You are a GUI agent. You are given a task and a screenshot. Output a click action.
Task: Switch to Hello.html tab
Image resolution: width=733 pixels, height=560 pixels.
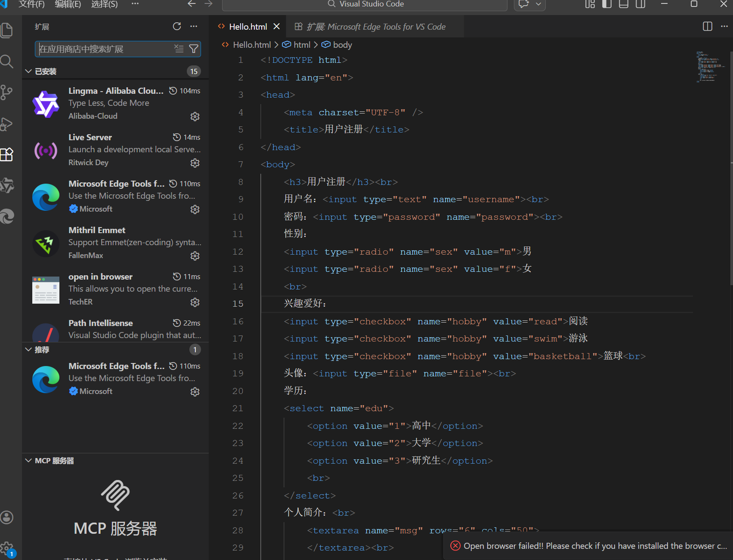click(248, 27)
